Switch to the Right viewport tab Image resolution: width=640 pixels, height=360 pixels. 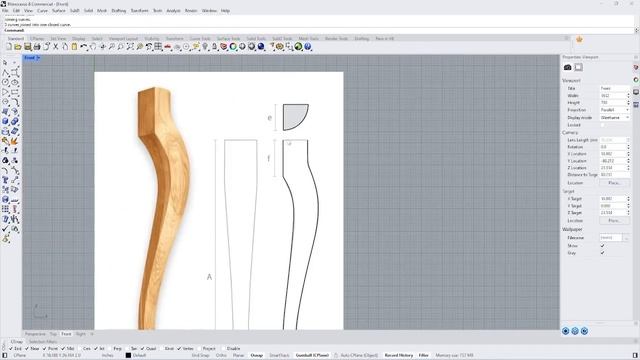[81, 334]
